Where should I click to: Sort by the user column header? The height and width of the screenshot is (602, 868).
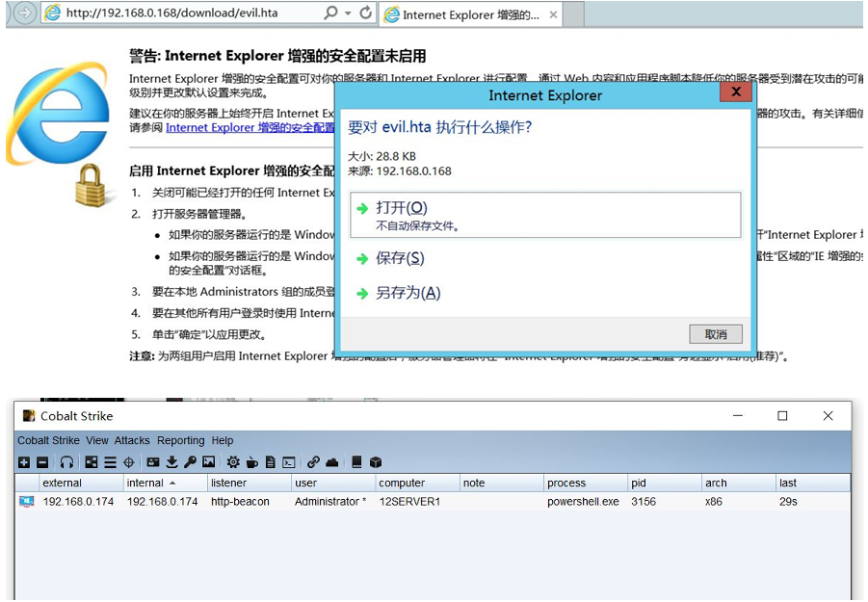pyautogui.click(x=333, y=483)
